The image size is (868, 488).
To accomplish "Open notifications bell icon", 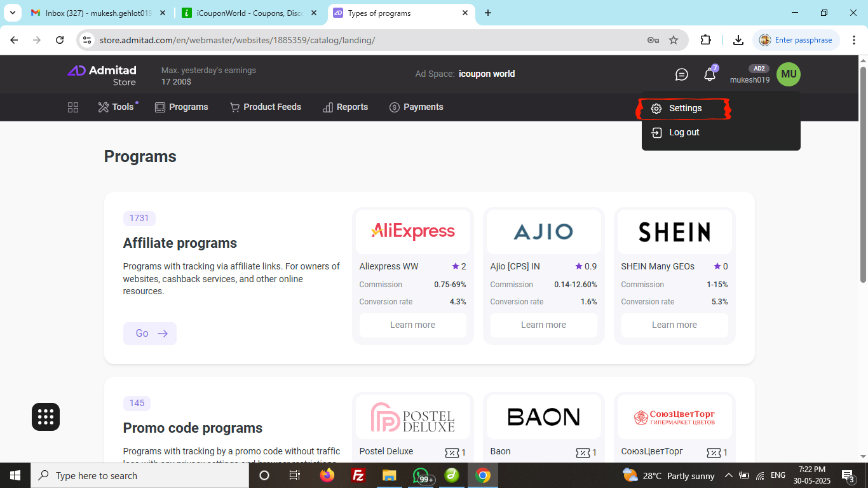I will 710,75.
